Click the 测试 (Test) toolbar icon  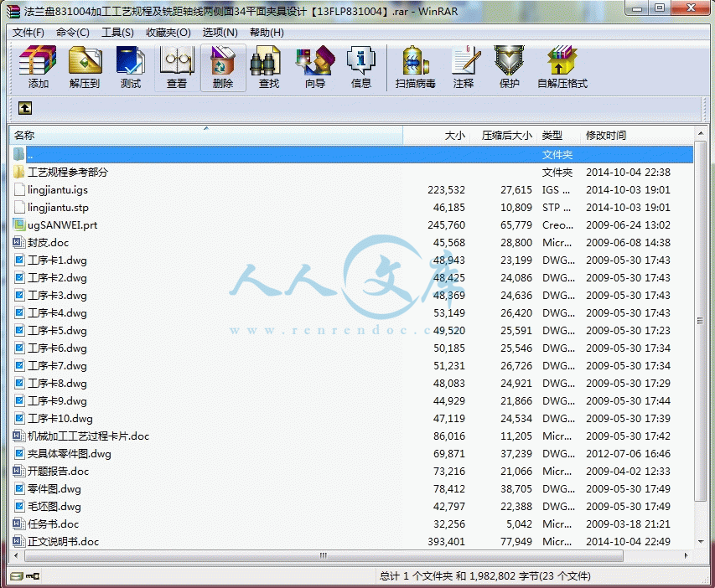pyautogui.click(x=131, y=60)
